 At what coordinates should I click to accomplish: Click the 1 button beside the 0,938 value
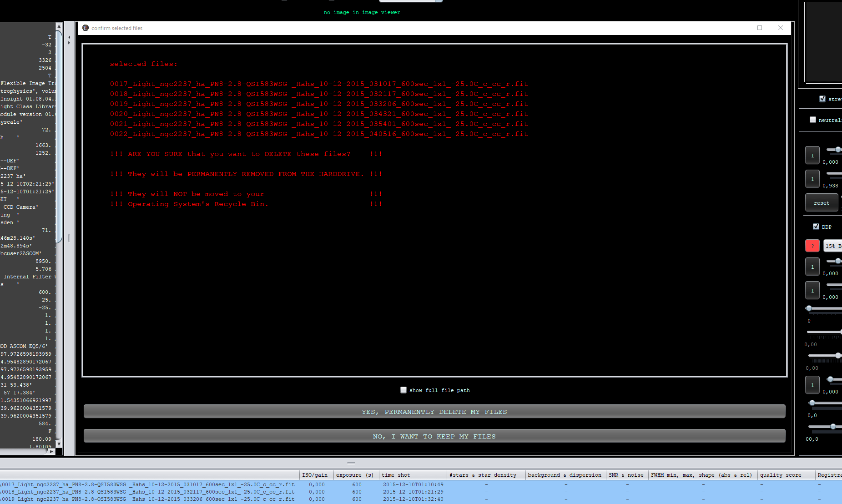pyautogui.click(x=812, y=179)
